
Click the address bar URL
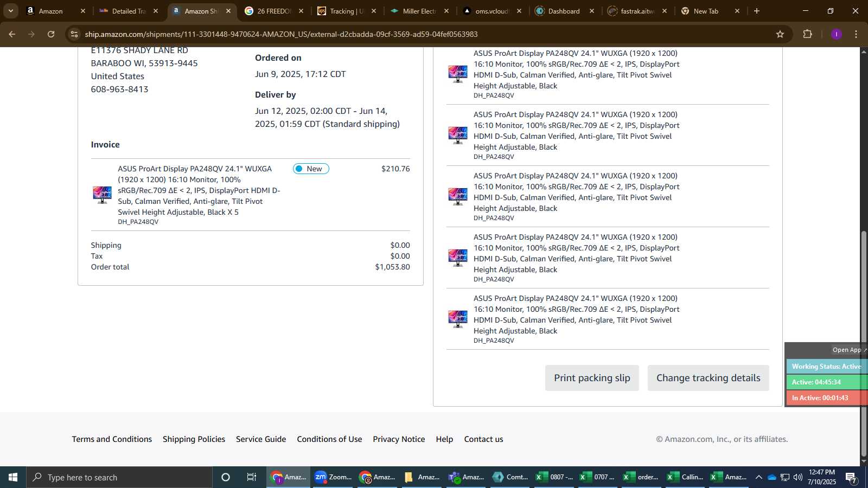[281, 34]
